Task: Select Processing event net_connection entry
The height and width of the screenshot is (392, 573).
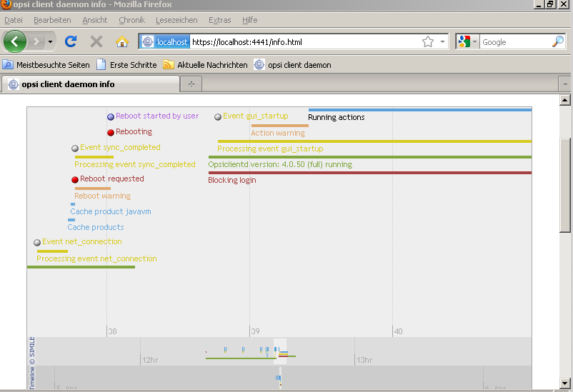Action: click(96, 258)
